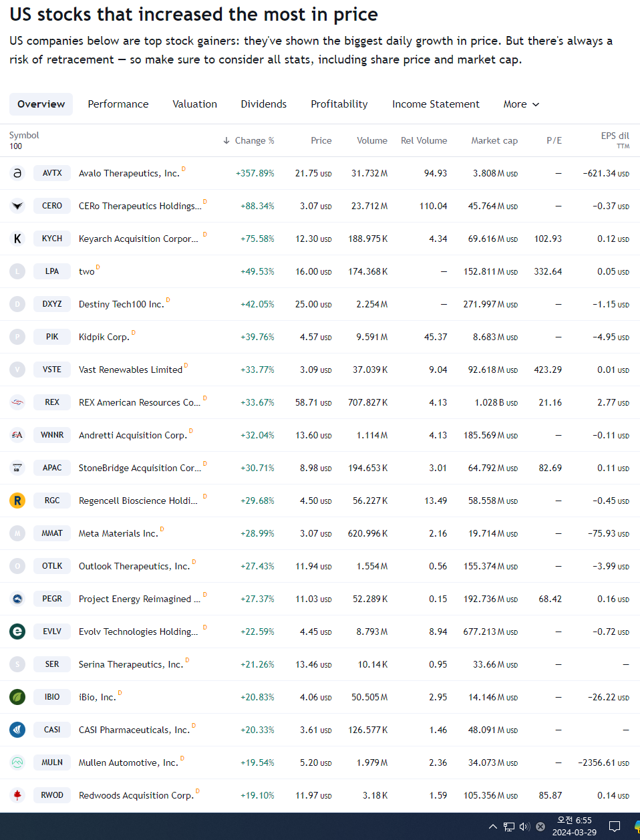The image size is (640, 840).
Task: Open the Profitability tab
Action: (339, 104)
